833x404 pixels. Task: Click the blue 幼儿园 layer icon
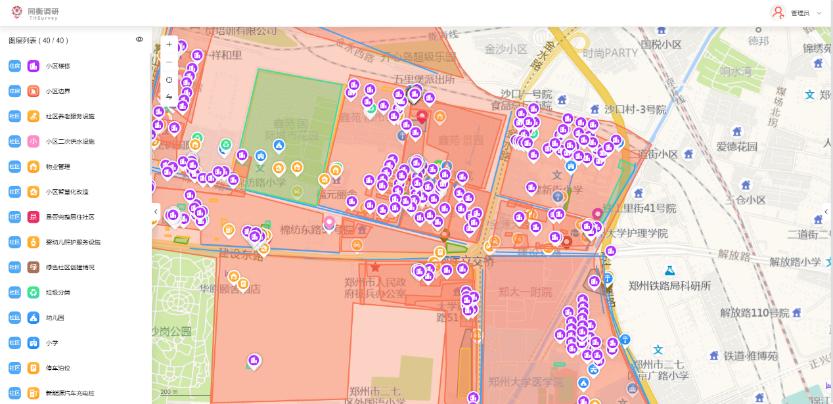coord(33,317)
